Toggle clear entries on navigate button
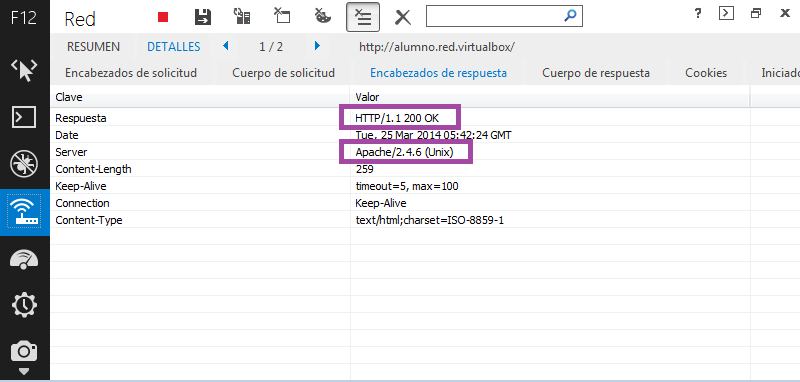800x382 pixels. click(362, 17)
